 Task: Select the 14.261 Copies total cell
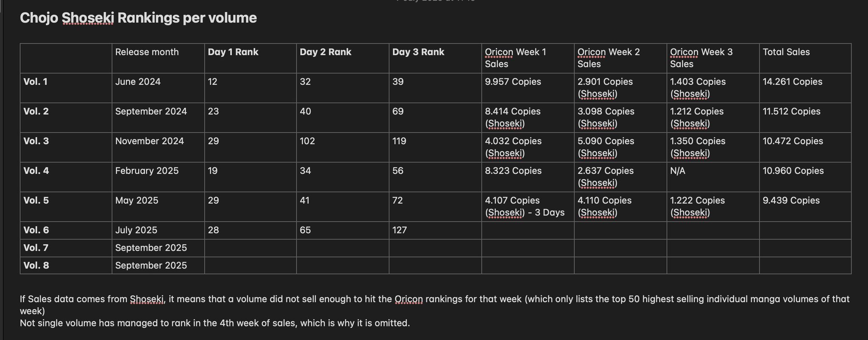click(x=805, y=88)
